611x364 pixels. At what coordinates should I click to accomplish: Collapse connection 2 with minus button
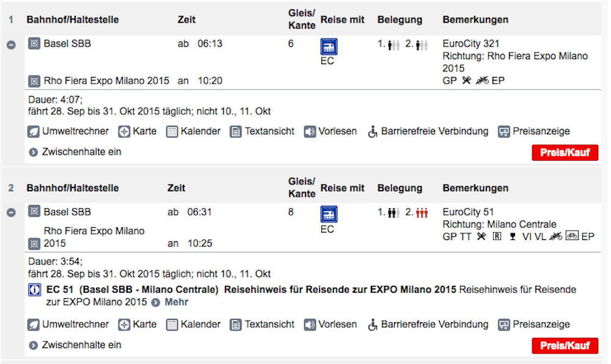pyautogui.click(x=11, y=213)
